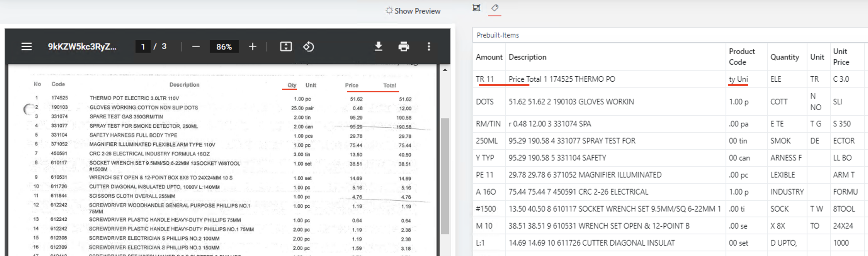Click the zoom out minus icon

pos(196,47)
